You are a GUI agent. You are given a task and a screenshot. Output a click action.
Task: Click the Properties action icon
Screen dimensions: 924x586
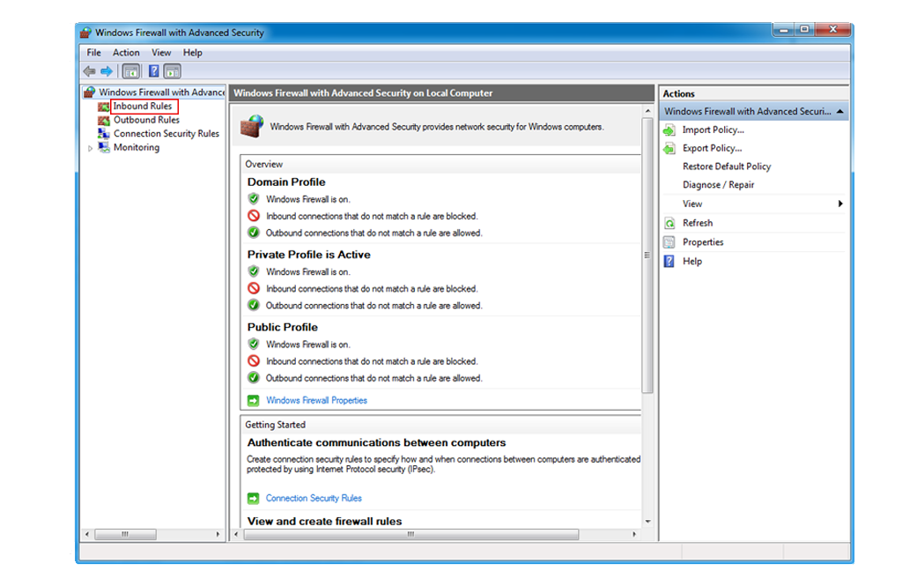pos(669,242)
